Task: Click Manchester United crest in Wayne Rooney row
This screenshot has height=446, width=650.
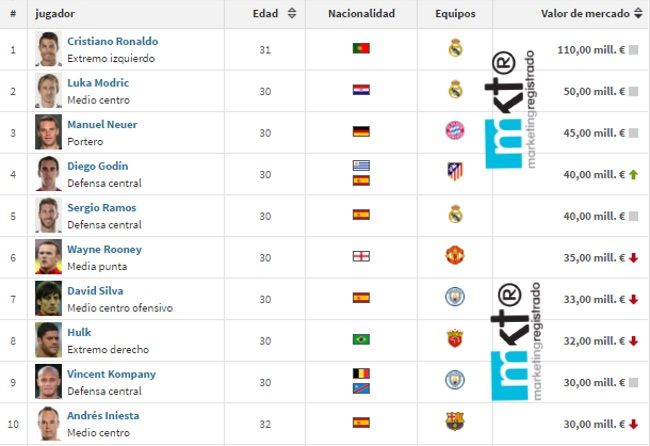Action: coord(455,255)
